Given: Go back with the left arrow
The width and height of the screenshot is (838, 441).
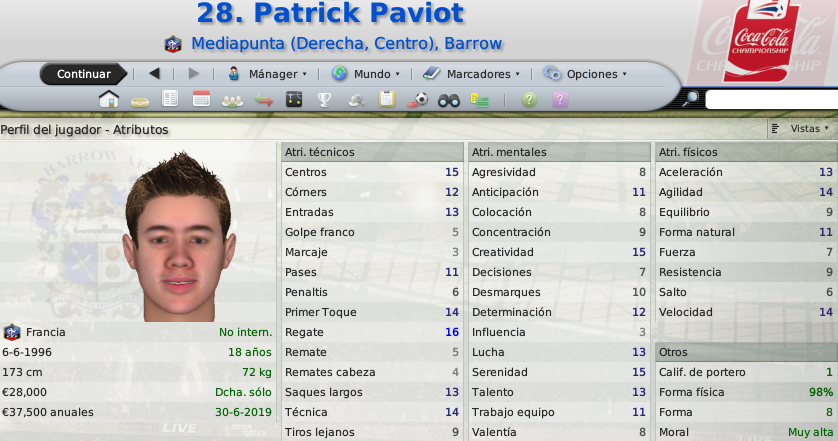Looking at the screenshot, I should point(154,74).
